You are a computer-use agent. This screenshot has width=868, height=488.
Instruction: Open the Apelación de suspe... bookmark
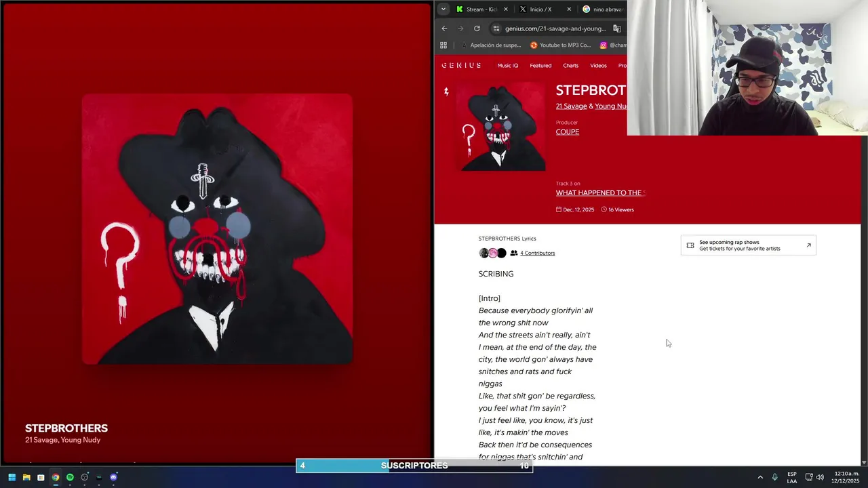[x=490, y=45]
